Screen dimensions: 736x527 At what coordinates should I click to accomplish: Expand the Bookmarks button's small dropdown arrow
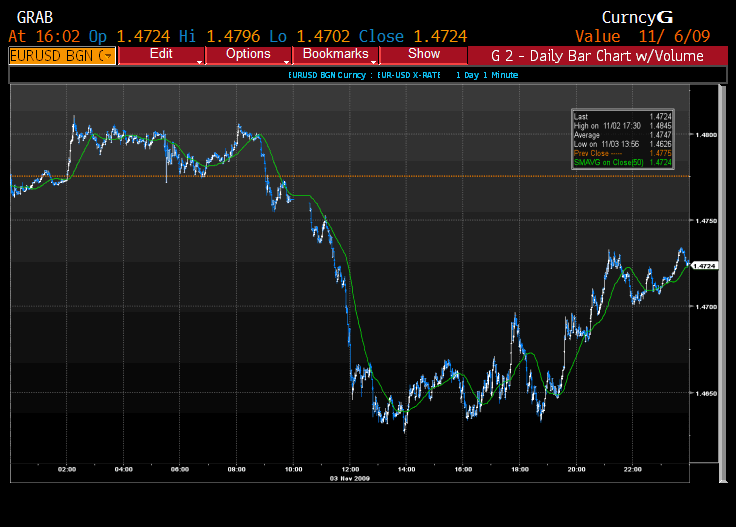point(374,62)
